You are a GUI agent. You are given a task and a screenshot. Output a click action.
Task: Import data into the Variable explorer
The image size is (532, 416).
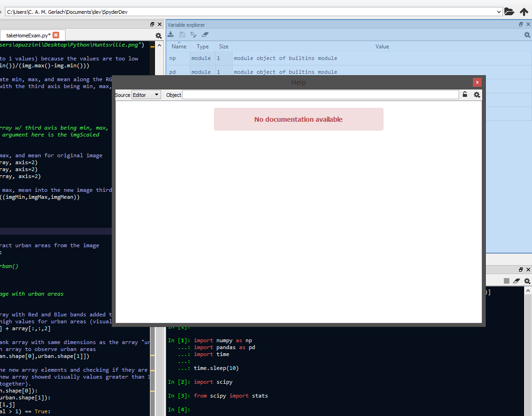click(x=170, y=34)
